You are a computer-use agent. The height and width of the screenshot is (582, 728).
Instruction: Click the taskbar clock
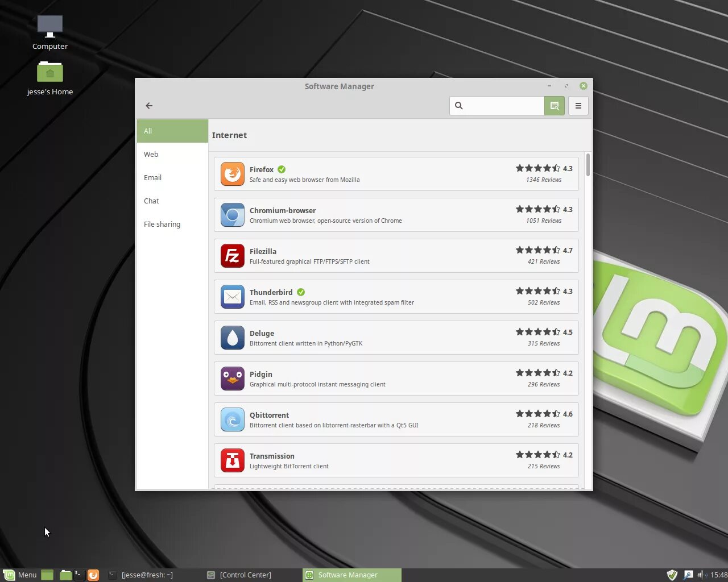point(719,575)
